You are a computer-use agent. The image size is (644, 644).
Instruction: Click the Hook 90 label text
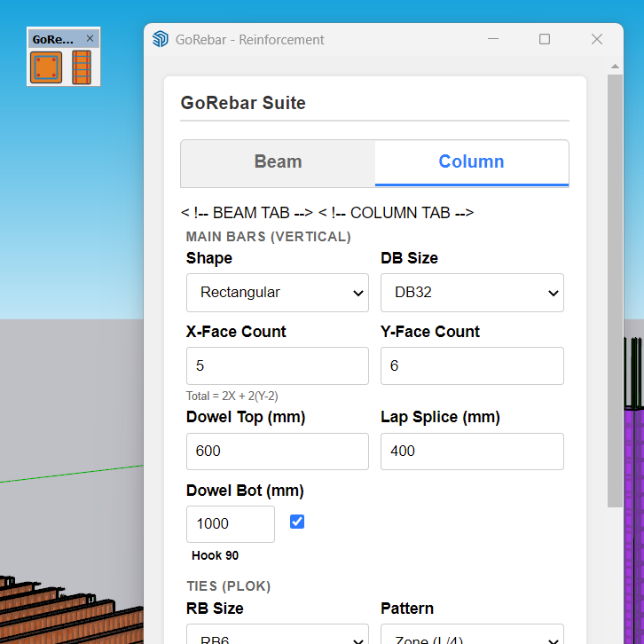click(215, 555)
